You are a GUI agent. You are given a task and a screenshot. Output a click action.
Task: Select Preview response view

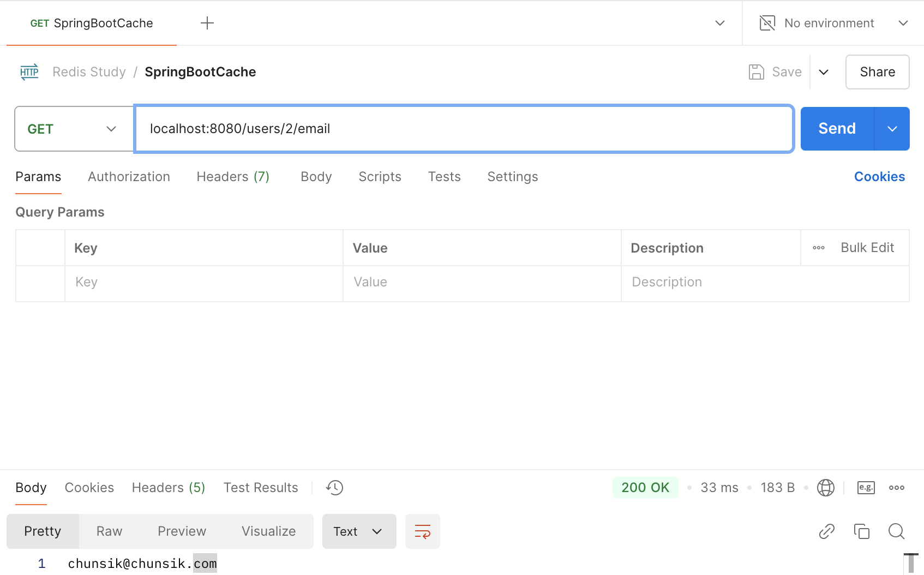coord(182,531)
